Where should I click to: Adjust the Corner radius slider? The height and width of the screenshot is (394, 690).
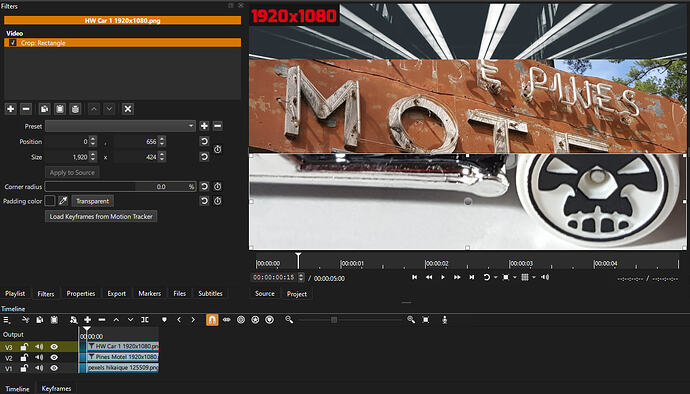click(120, 187)
